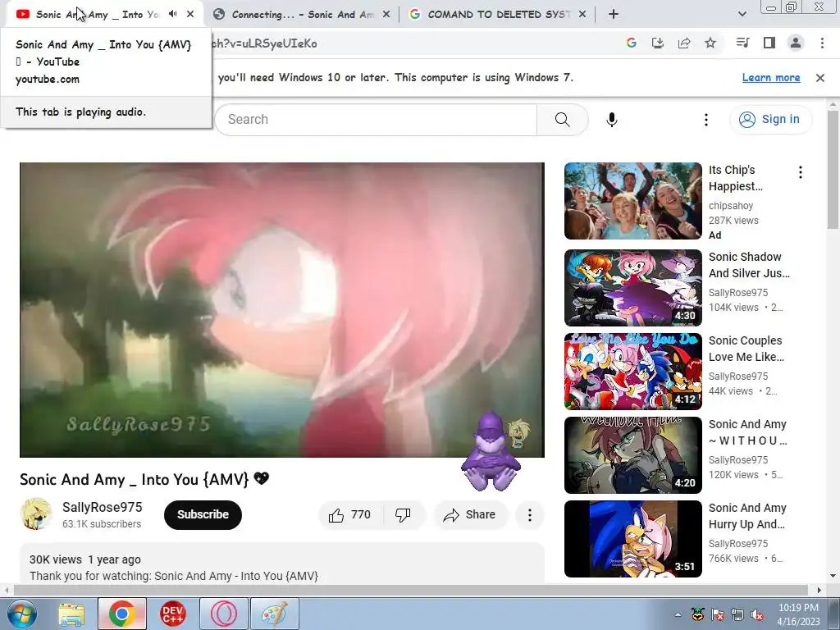Play Sonic And Amy Hurry Up thumbnail
Screen dimensions: 840x630
[x=632, y=538]
